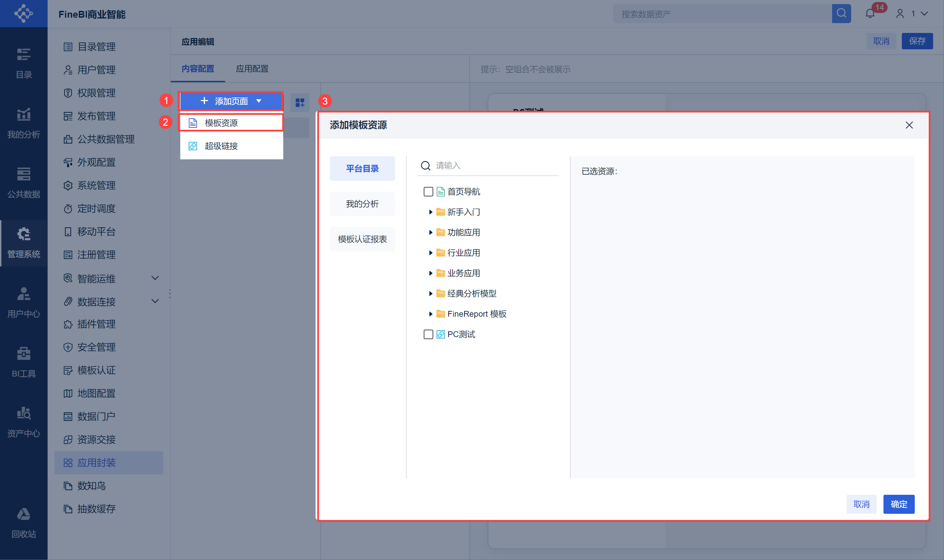Expand the 新手入门 folder
The height and width of the screenshot is (560, 944).
pyautogui.click(x=431, y=212)
